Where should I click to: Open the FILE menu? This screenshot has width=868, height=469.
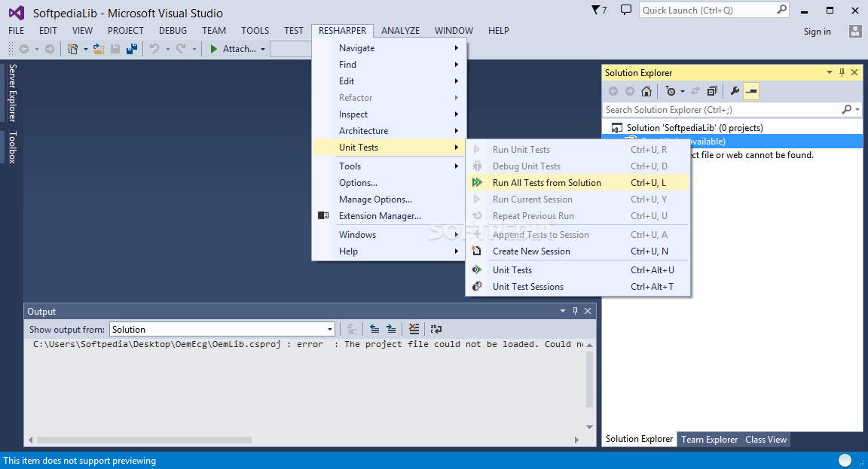17,31
